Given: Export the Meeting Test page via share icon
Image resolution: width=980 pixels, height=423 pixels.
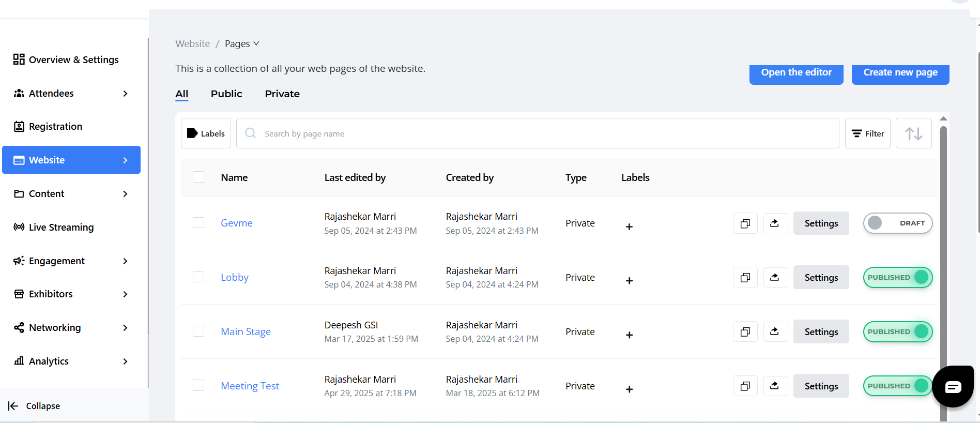Looking at the screenshot, I should [775, 386].
